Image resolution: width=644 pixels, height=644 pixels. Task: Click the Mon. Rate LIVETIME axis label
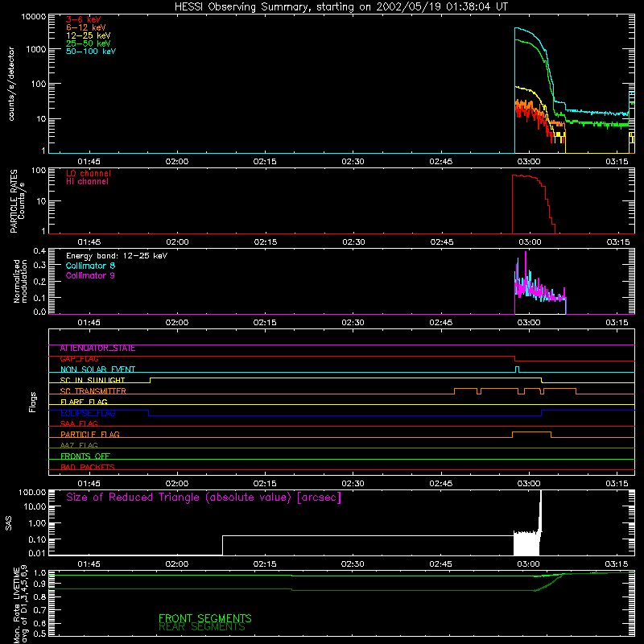(20, 605)
